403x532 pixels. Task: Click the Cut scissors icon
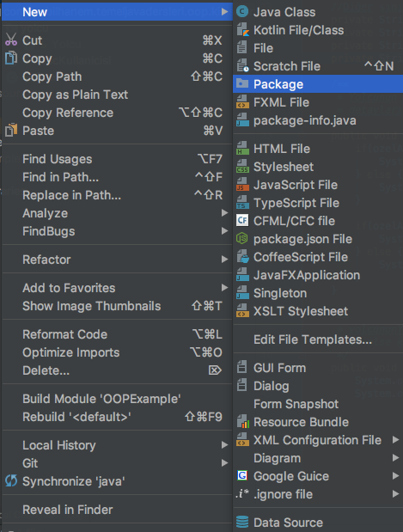(11, 40)
